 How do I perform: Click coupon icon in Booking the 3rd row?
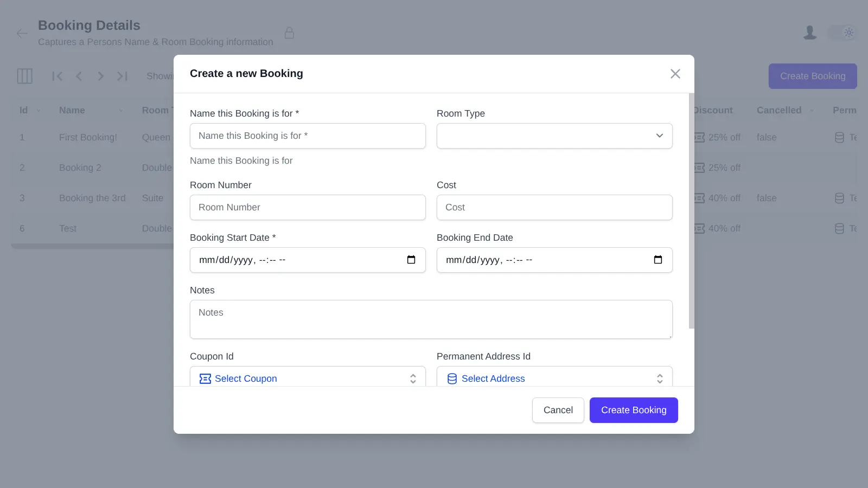(699, 198)
